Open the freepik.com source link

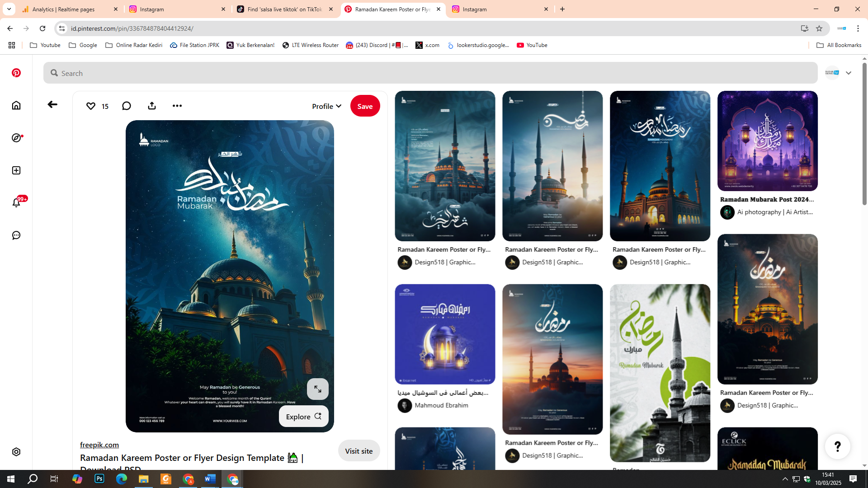(99, 445)
